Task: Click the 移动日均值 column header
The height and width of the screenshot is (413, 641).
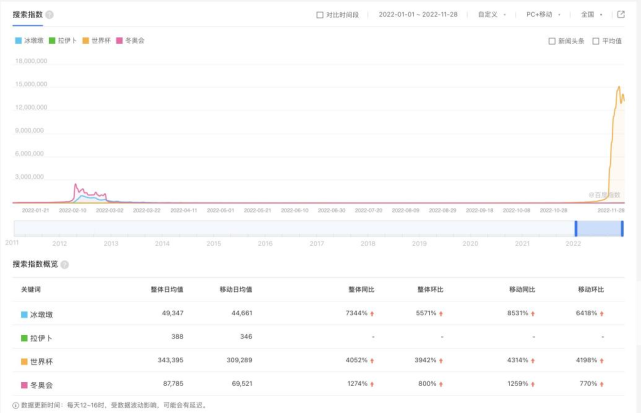Action: click(236, 290)
